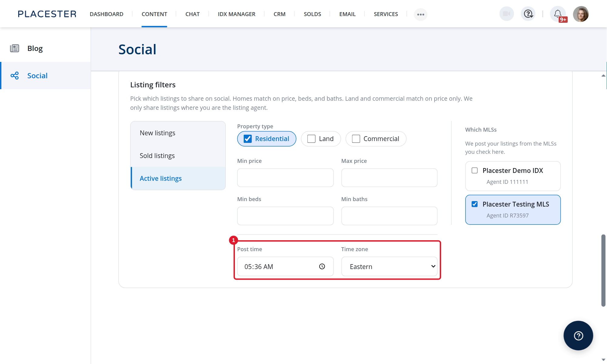Check the Placester Demo IDX box
Screen dimensions: 607x364
(x=475, y=170)
